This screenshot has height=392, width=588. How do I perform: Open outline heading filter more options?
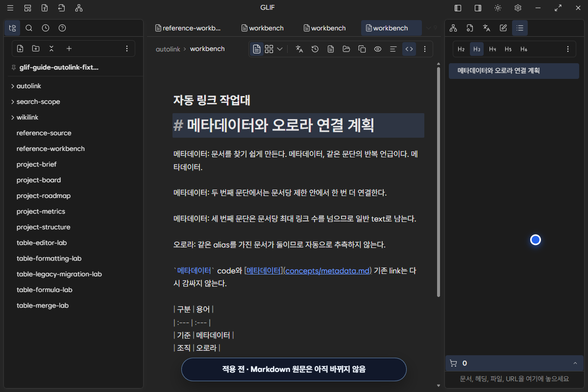point(568,49)
